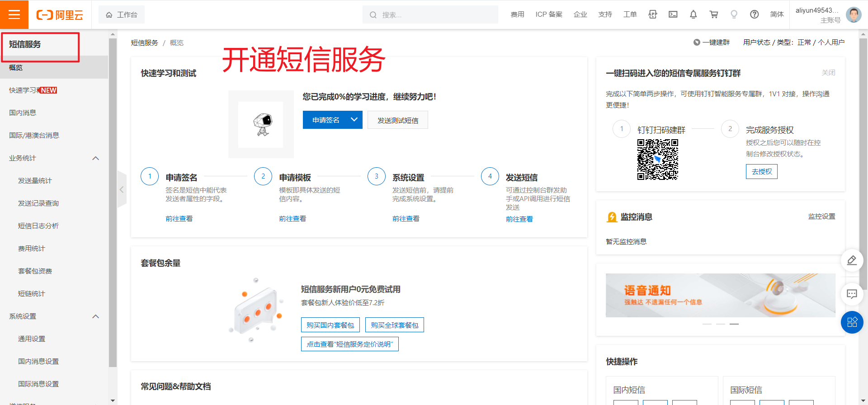This screenshot has width=868, height=405.
Task: Click the robot mascot learning image
Action: pyautogui.click(x=261, y=124)
